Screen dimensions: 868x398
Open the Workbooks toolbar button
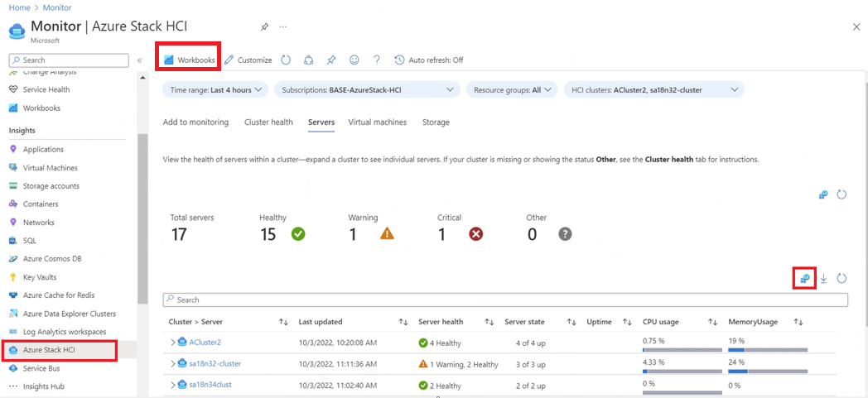pos(190,60)
